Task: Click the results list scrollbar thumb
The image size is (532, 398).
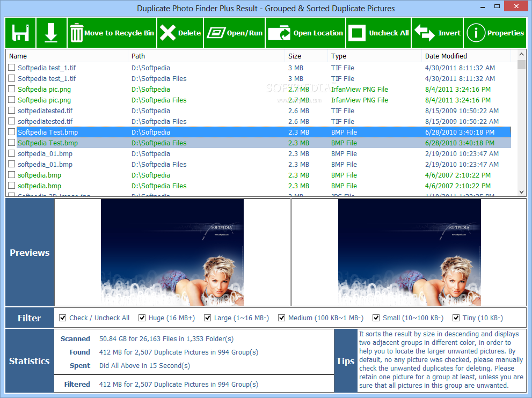Action: tap(521, 64)
